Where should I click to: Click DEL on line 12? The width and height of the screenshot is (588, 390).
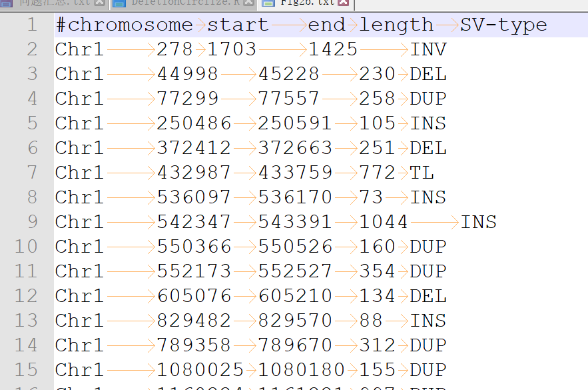(428, 296)
